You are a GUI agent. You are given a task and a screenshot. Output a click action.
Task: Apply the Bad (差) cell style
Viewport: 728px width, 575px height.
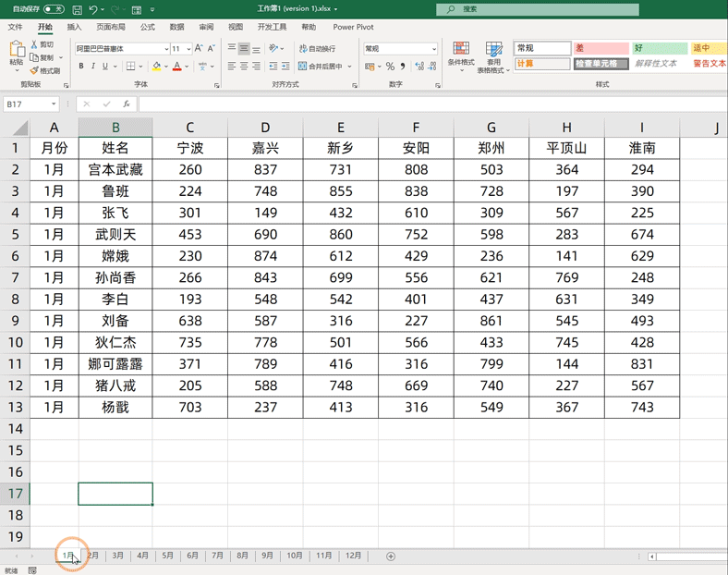[601, 48]
